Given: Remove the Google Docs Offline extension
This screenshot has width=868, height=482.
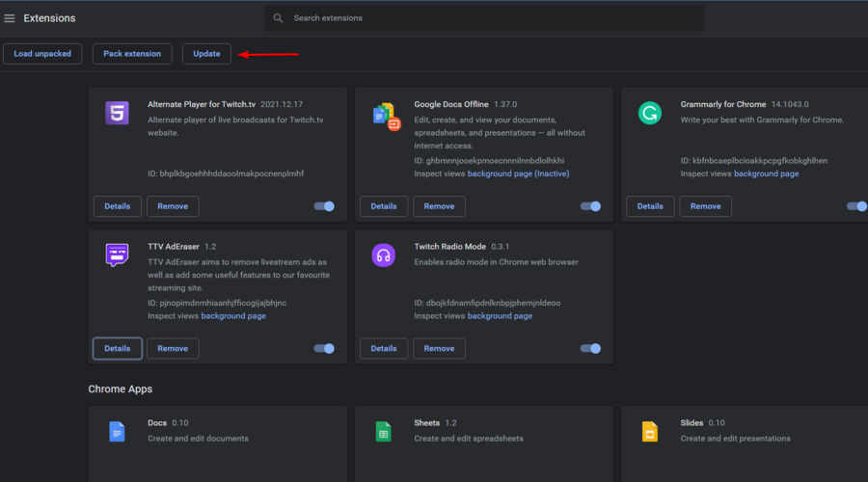Looking at the screenshot, I should click(x=439, y=206).
